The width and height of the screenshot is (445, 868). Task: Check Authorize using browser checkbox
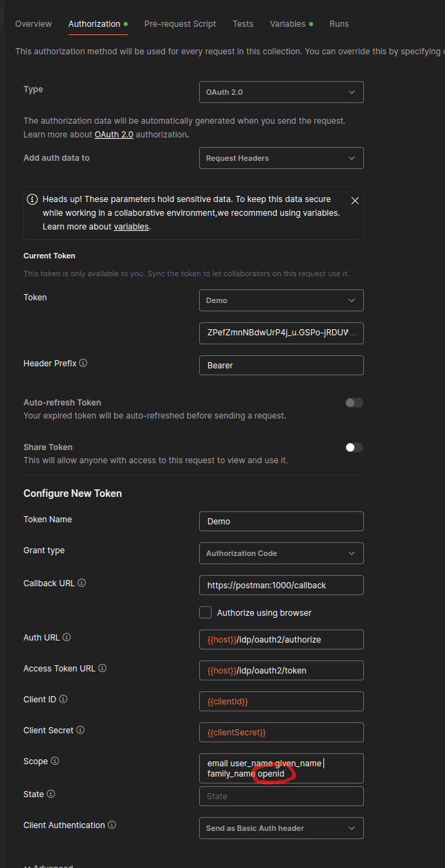[x=205, y=612]
